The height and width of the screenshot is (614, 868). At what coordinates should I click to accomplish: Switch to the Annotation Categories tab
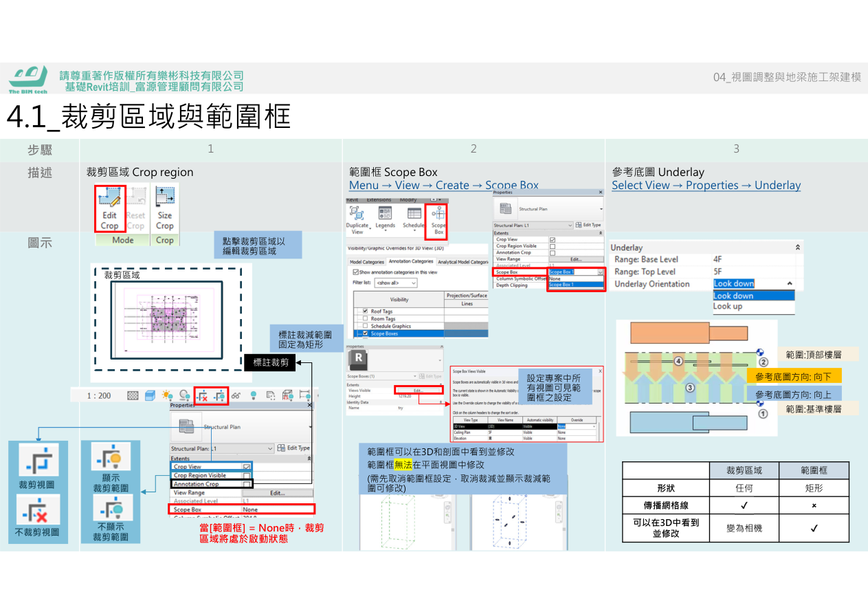click(411, 261)
